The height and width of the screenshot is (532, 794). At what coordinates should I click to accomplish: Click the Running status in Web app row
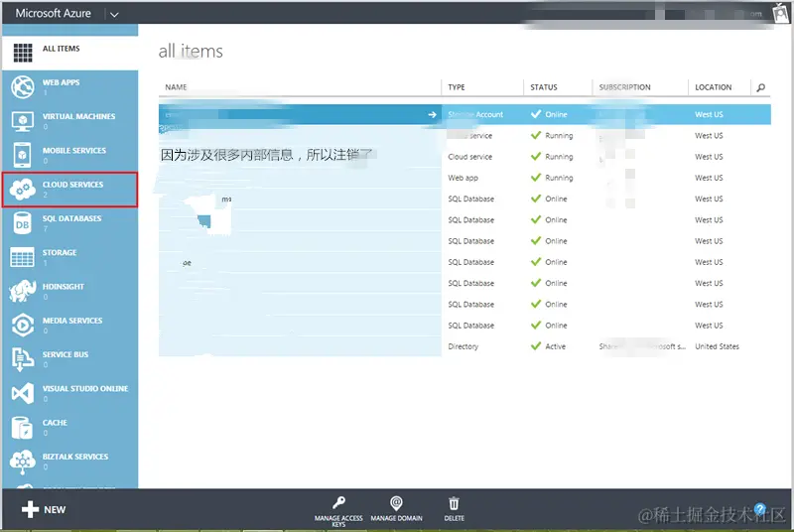tap(559, 179)
